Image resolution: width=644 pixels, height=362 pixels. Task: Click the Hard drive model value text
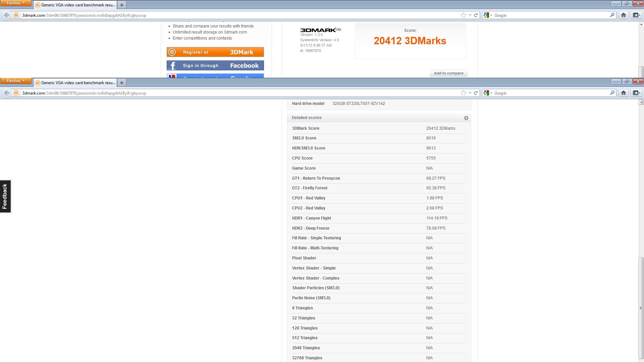(359, 104)
